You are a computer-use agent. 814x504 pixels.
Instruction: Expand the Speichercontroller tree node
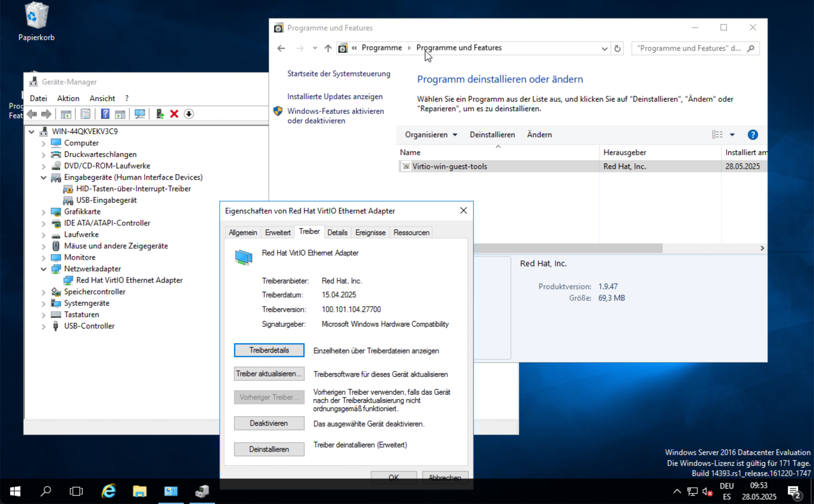point(43,292)
